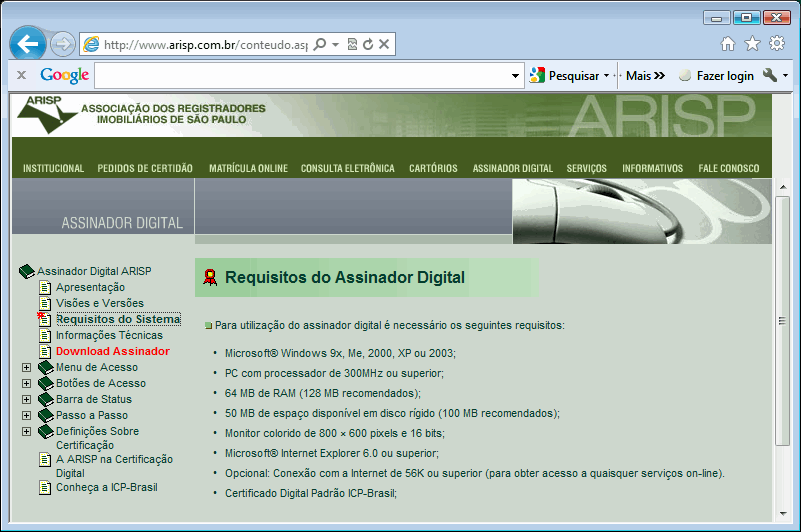Image resolution: width=801 pixels, height=532 pixels.
Task: Click the address bar URL field
Action: tap(206, 45)
